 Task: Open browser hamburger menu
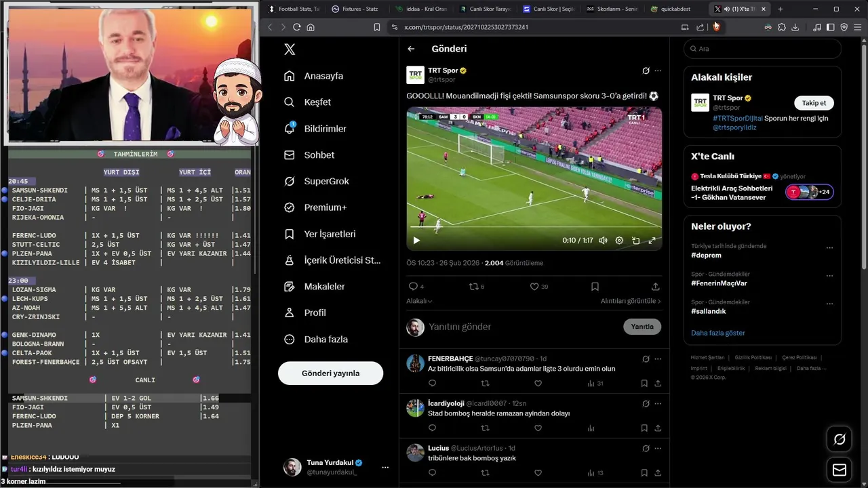coord(857,27)
